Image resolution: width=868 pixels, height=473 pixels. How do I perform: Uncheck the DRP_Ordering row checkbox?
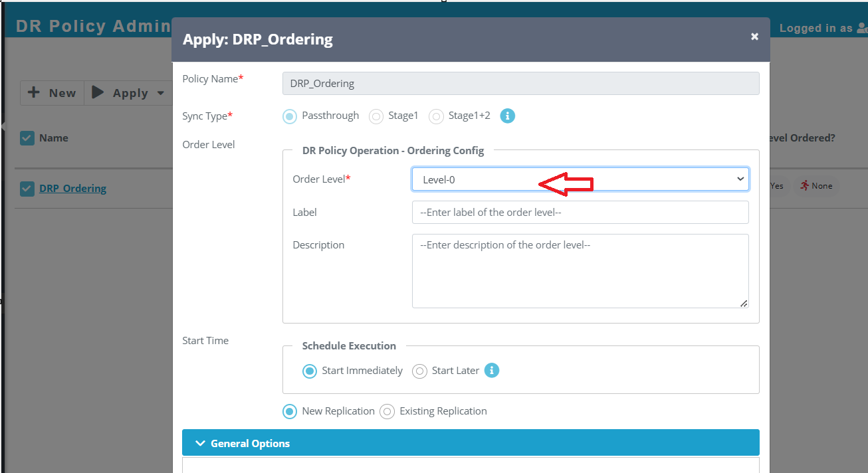pyautogui.click(x=27, y=189)
